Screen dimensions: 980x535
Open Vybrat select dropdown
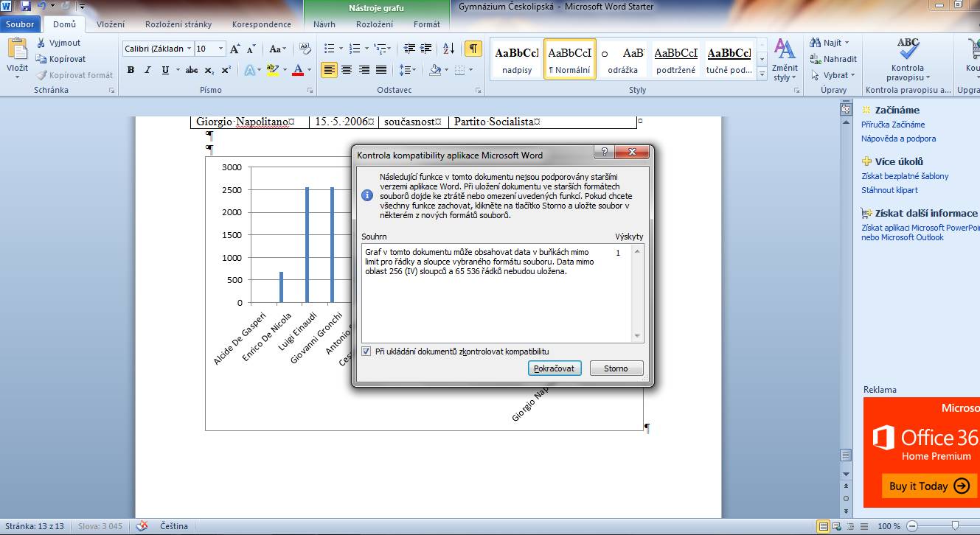click(832, 75)
